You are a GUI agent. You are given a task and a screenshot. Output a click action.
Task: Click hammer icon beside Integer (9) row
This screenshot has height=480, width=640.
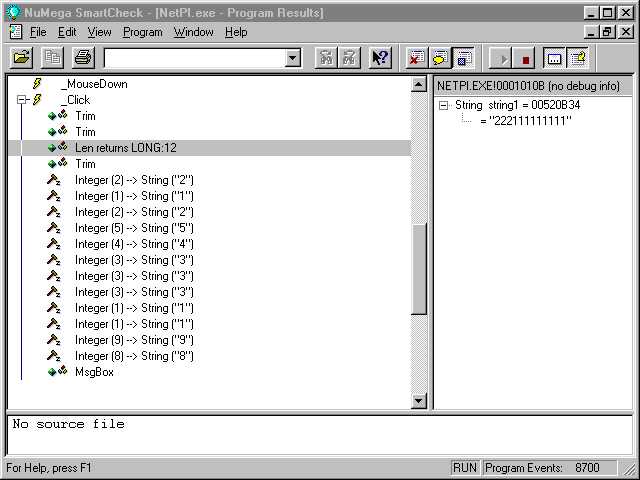click(x=54, y=340)
